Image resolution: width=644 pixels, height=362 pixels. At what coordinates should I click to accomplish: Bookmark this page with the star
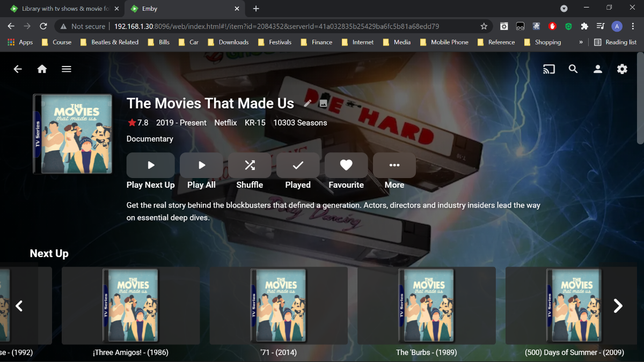click(x=484, y=26)
